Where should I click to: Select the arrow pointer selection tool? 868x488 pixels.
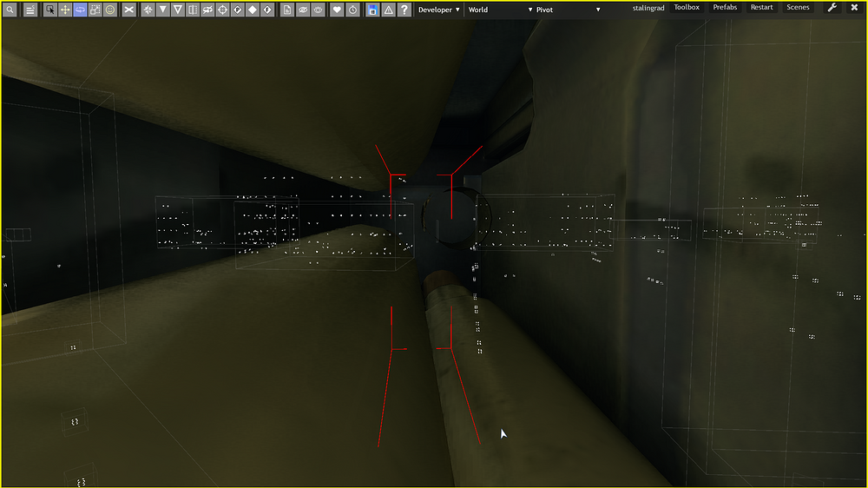(x=50, y=10)
